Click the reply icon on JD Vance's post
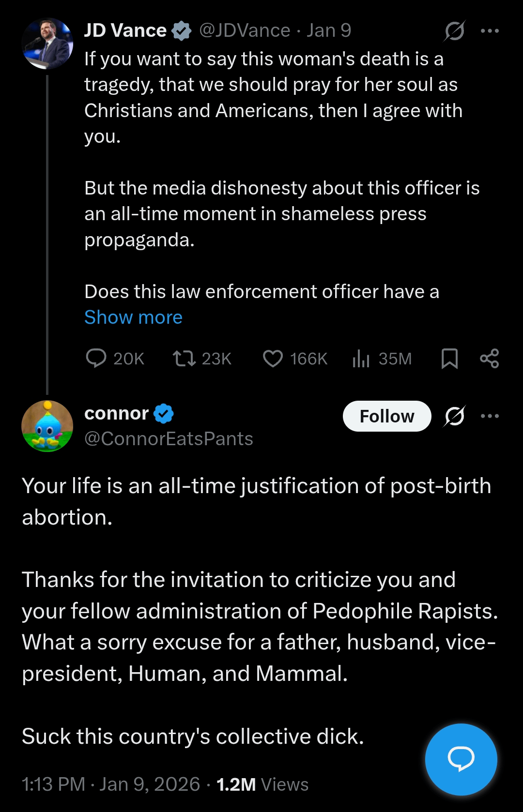This screenshot has width=523, height=812. [x=96, y=359]
